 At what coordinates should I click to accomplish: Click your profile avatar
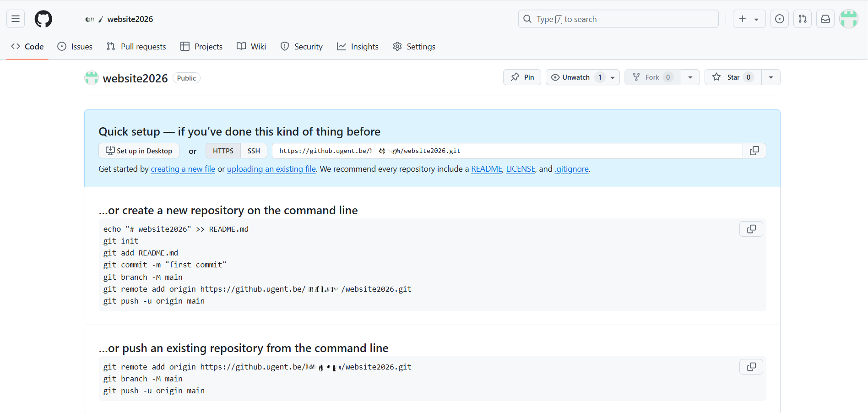(849, 19)
